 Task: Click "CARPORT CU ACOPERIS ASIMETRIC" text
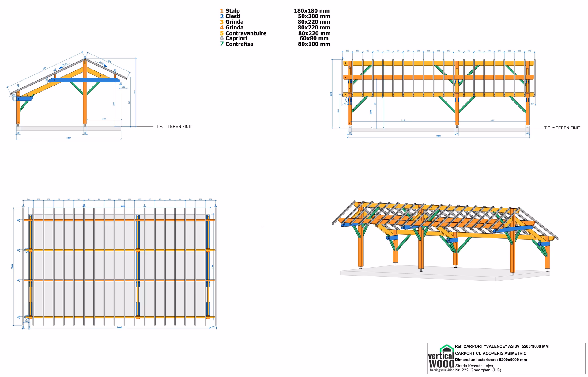click(491, 353)
